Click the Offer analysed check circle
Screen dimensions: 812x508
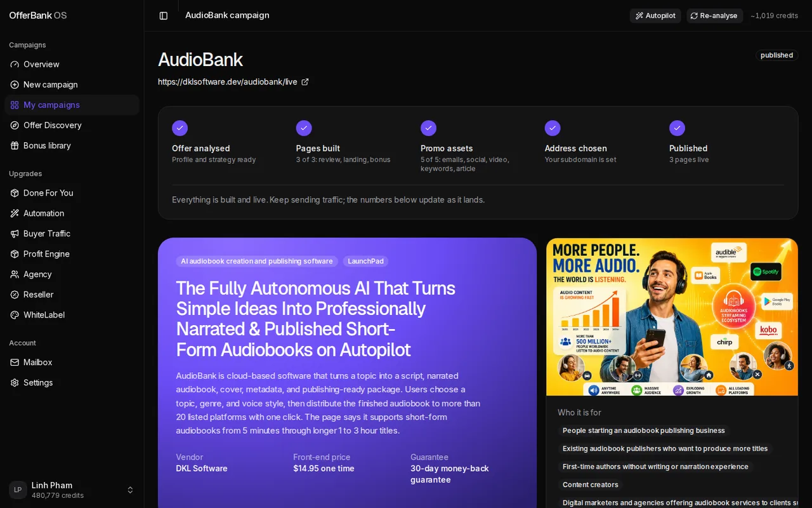(x=180, y=128)
